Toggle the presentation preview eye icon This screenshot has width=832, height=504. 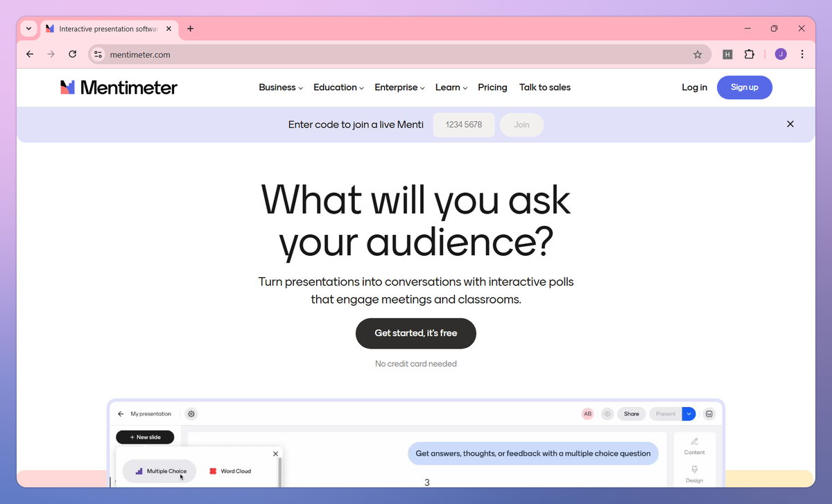(x=607, y=414)
